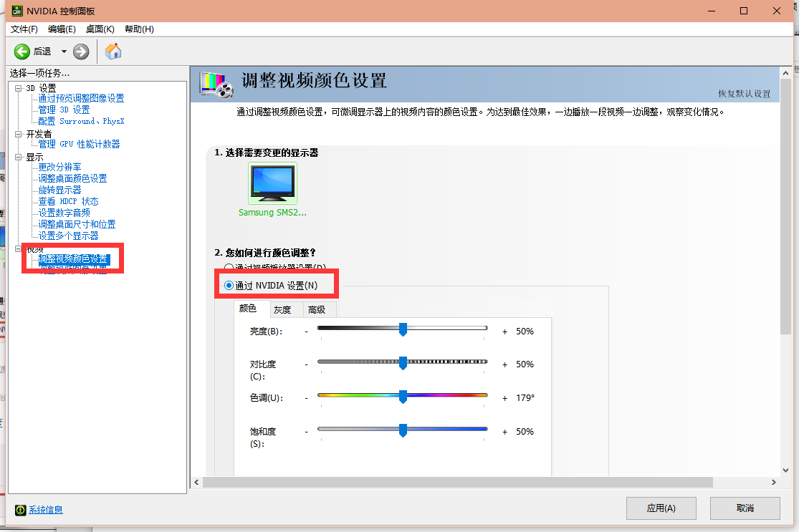
Task: Click the 色调 hue slider handle
Action: point(403,397)
